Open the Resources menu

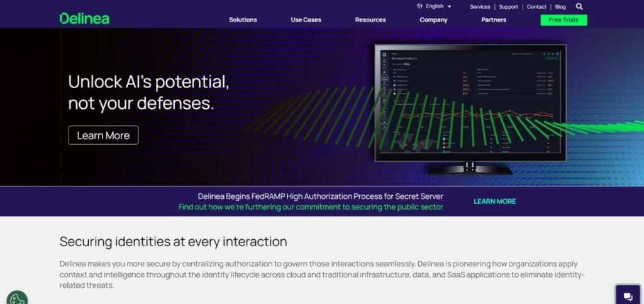pos(370,20)
